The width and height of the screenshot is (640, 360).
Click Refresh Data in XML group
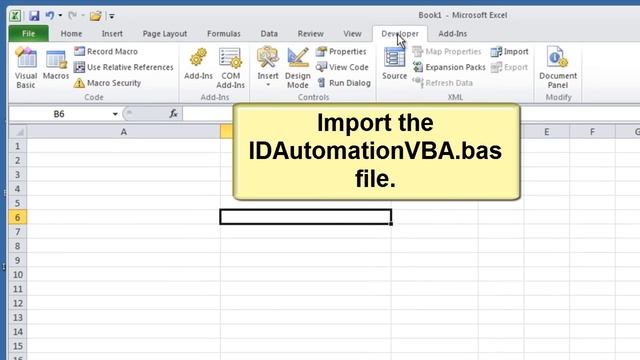click(442, 83)
